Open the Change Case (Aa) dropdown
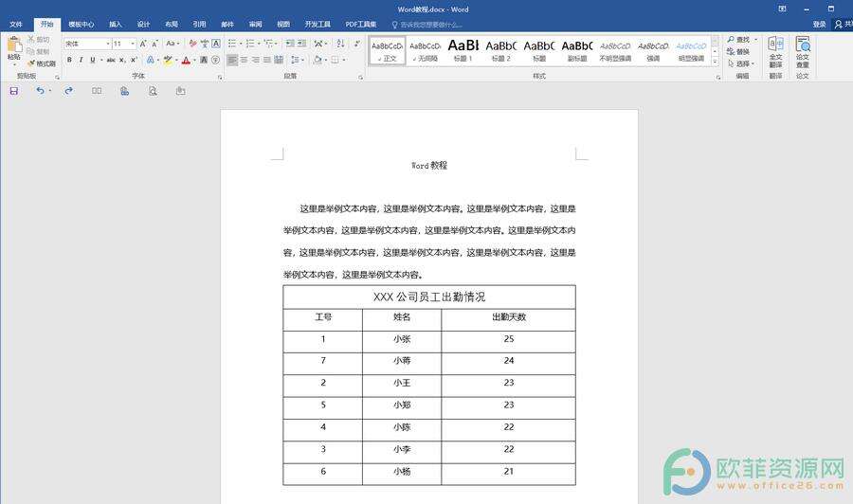Viewport: 853px width, 504px height. (172, 44)
